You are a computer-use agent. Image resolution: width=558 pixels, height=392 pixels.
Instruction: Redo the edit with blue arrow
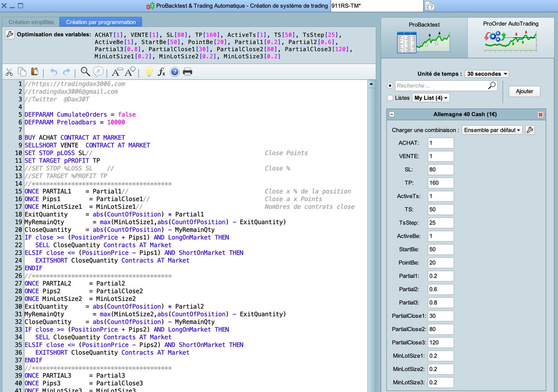click(x=66, y=72)
